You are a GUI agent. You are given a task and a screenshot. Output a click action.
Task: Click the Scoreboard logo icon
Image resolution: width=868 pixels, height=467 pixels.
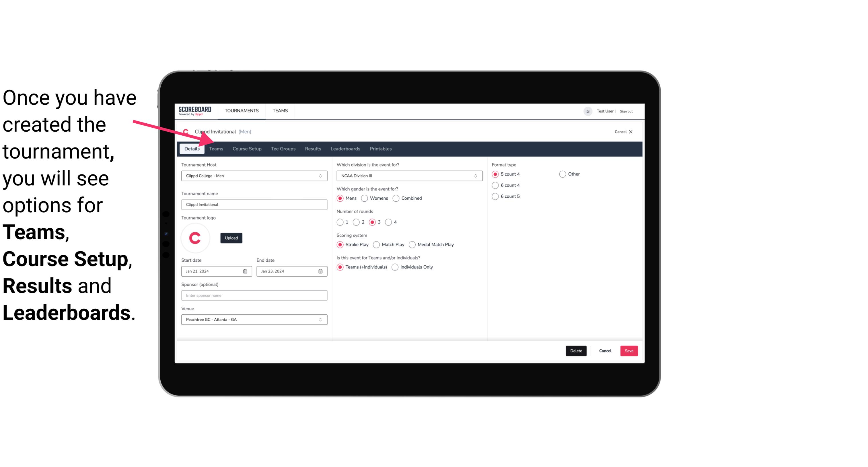coord(195,110)
